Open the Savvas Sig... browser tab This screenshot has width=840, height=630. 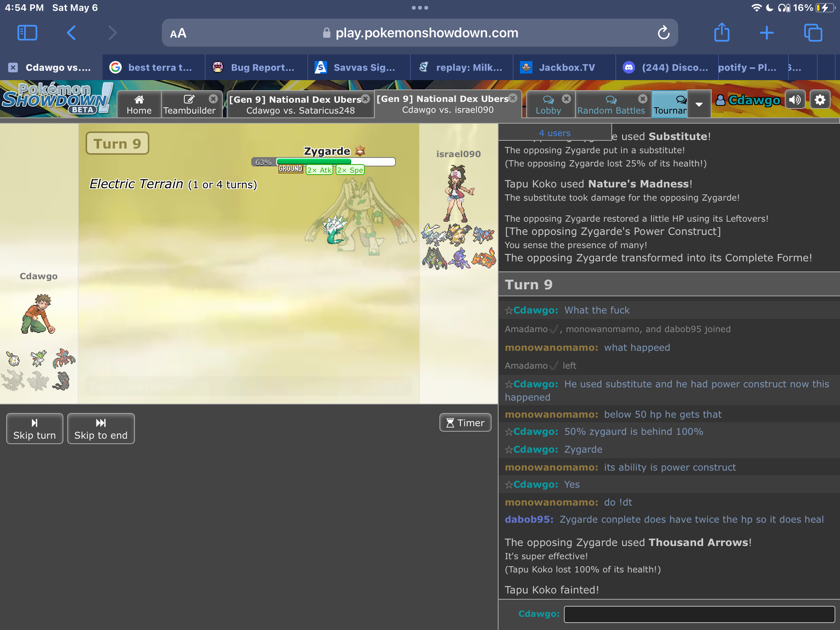click(359, 67)
